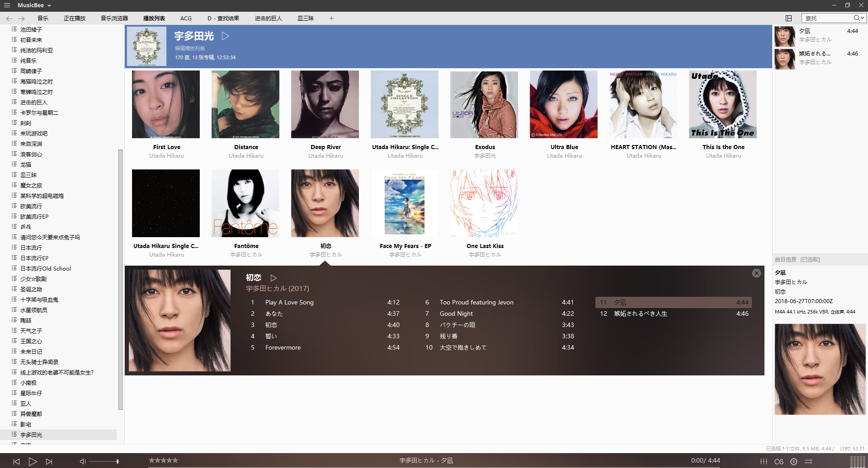Click the 宇多田ヒカル - 夕凪 now-playing title

(x=426, y=460)
